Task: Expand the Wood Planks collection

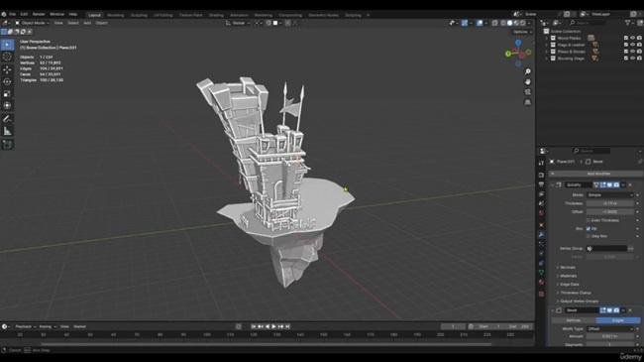Action: click(547, 38)
